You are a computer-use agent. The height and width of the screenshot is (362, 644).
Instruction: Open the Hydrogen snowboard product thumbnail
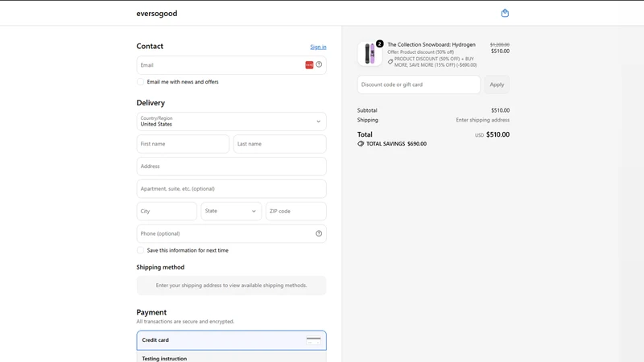369,54
